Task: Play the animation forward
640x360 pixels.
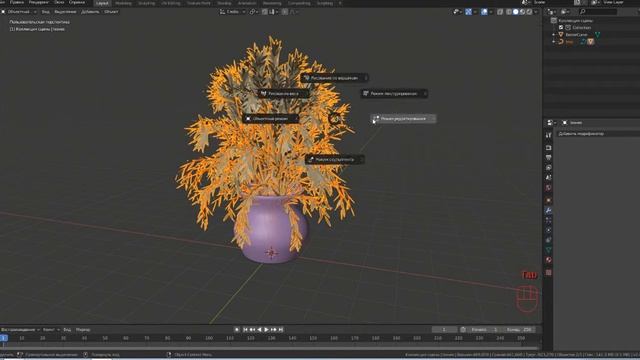Action: pos(267,329)
